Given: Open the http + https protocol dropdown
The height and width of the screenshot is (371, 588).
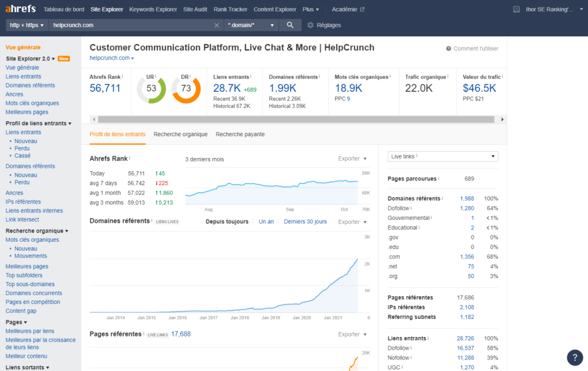Looking at the screenshot, I should pos(26,25).
